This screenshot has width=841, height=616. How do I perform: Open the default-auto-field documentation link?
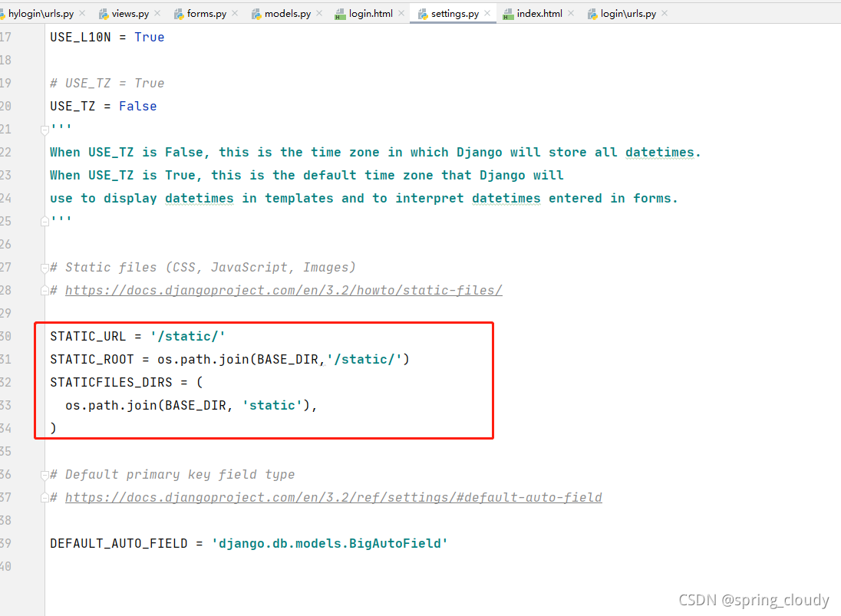coord(334,498)
